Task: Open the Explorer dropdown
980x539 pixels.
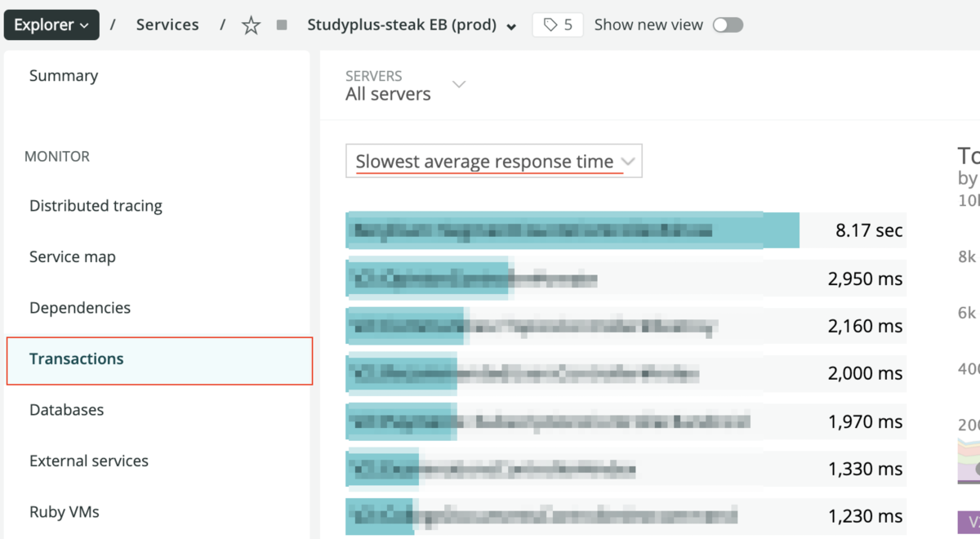Action: [51, 24]
